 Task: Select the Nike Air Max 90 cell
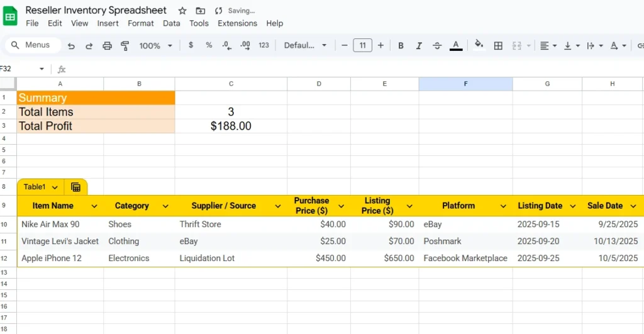click(x=60, y=225)
